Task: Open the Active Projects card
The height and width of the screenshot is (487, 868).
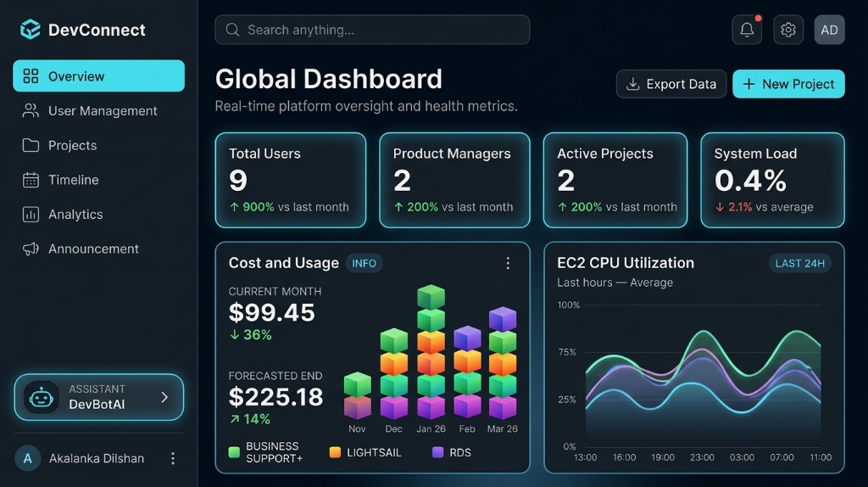Action: [x=615, y=180]
